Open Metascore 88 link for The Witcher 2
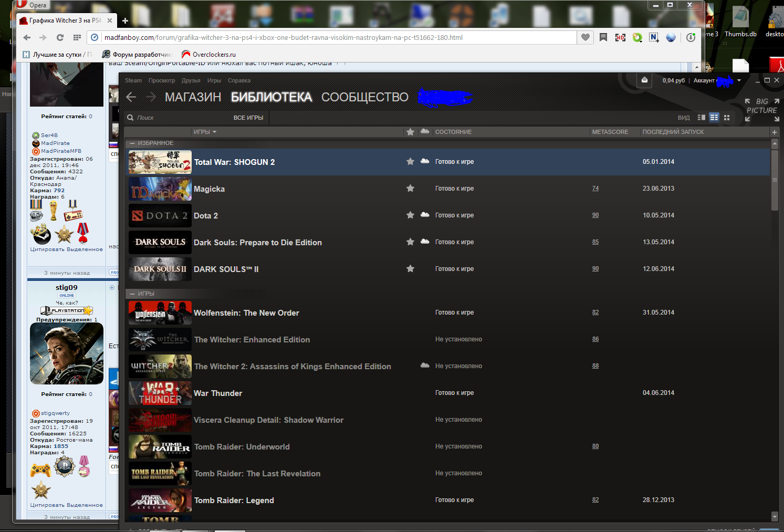This screenshot has width=784, height=532. click(595, 366)
